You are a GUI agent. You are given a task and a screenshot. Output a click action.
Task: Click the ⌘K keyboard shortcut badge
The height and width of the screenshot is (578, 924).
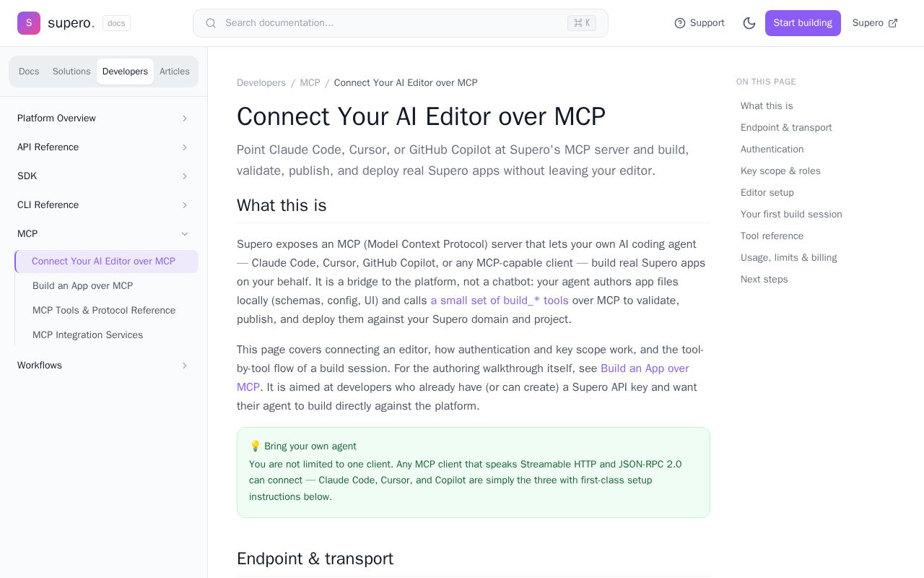[x=582, y=23]
